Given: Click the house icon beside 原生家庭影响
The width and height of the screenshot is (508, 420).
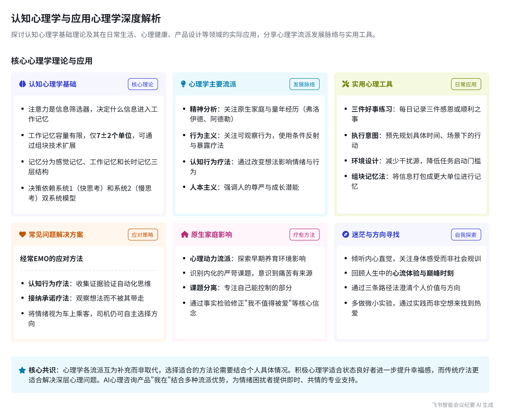Looking at the screenshot, I should click(185, 235).
